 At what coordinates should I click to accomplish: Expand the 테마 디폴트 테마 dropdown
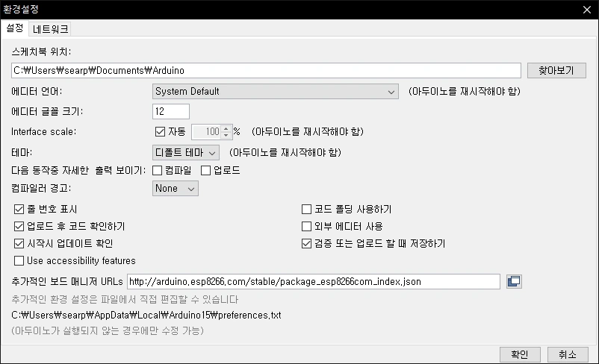[186, 153]
